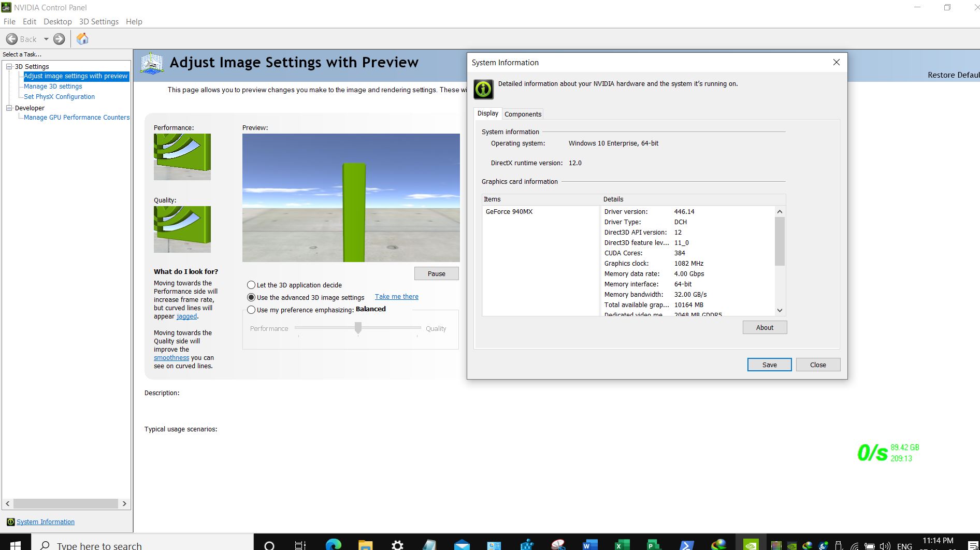Follow the Take me there link
980x550 pixels.
[397, 297]
